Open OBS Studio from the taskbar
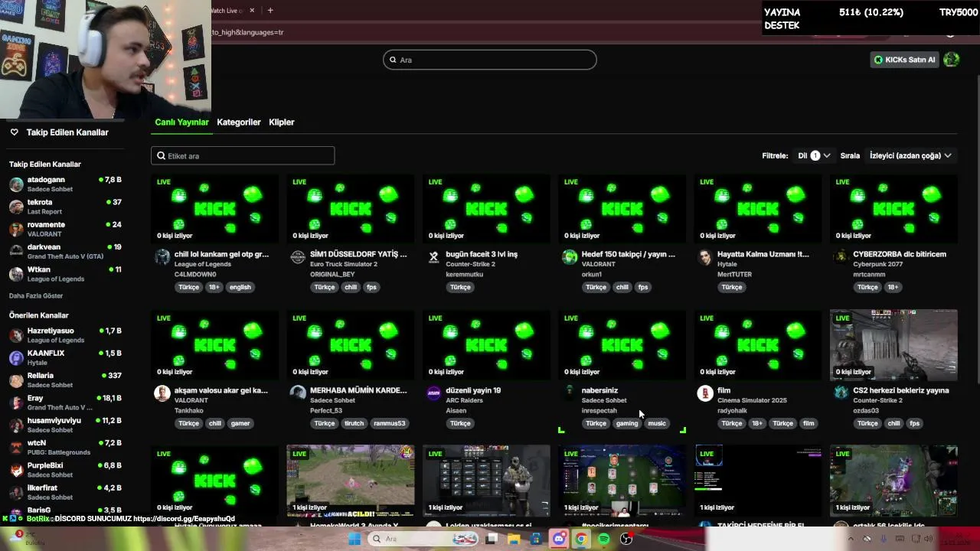 click(x=626, y=539)
